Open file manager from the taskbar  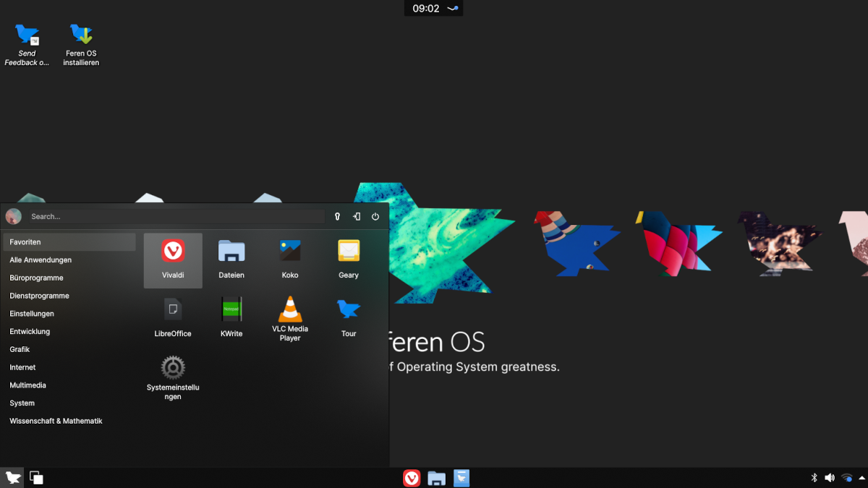436,478
